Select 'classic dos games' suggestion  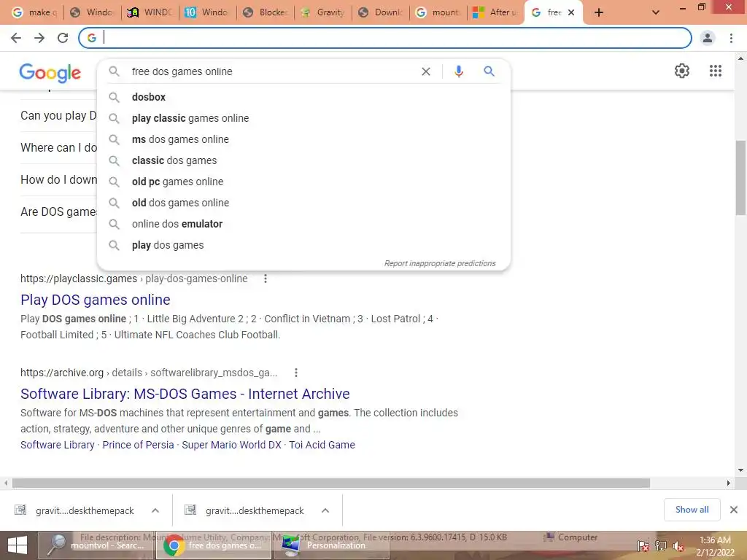[x=303, y=160]
